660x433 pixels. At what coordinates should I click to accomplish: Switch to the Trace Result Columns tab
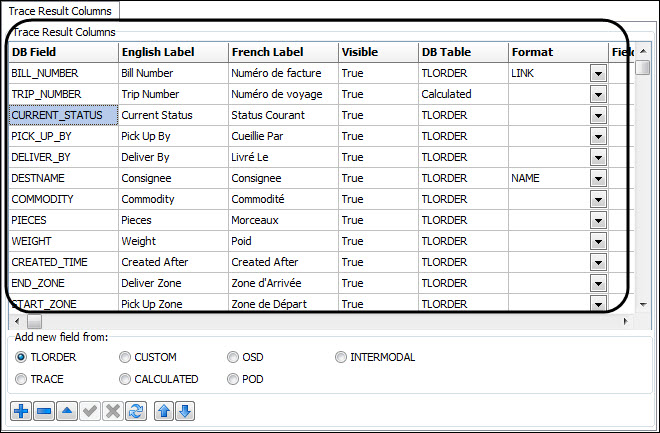click(x=60, y=10)
